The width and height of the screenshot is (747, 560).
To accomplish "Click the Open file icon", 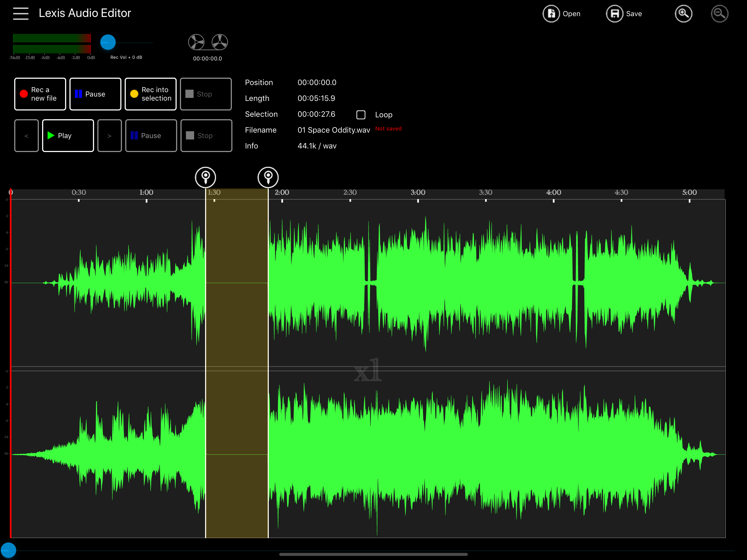I will 551,14.
